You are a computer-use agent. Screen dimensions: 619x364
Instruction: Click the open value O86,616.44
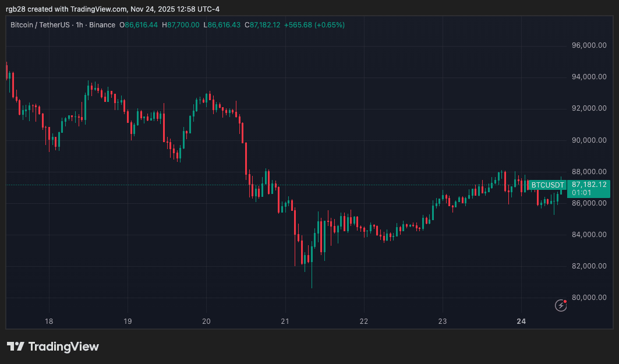click(139, 25)
